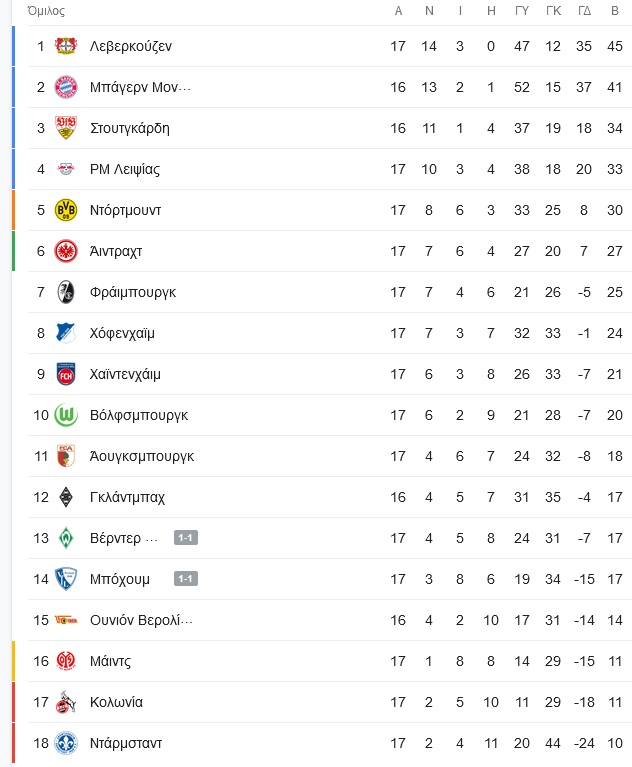Screen dimensions: 632x767
Task: Open Γκλάντμπαχ team details
Action: [x=127, y=497]
